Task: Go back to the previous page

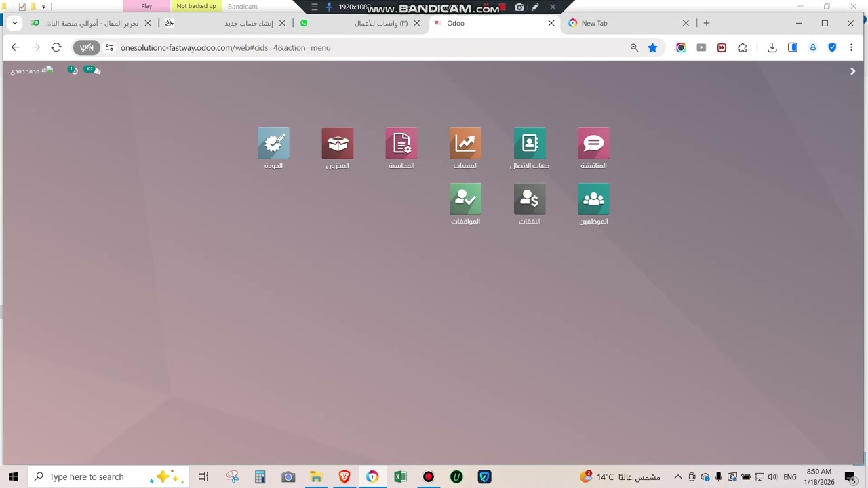Action: [16, 47]
